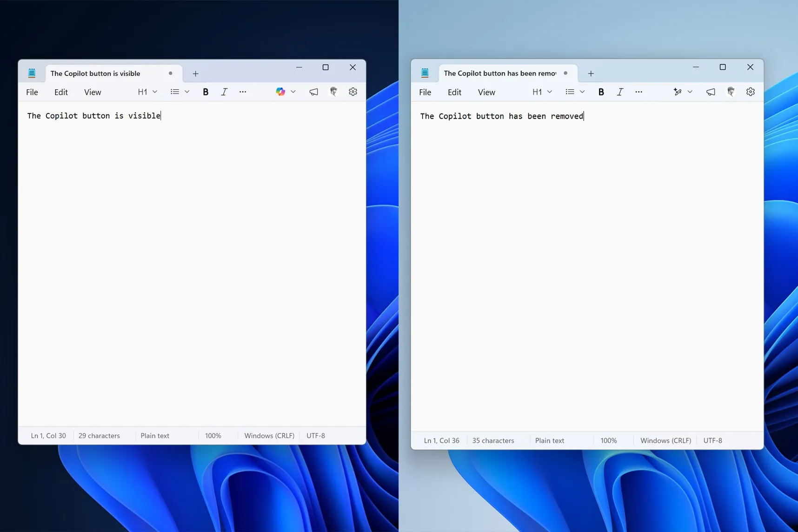Click UTF-8 encoding in the status bar
The width and height of the screenshot is (798, 532).
click(x=316, y=435)
